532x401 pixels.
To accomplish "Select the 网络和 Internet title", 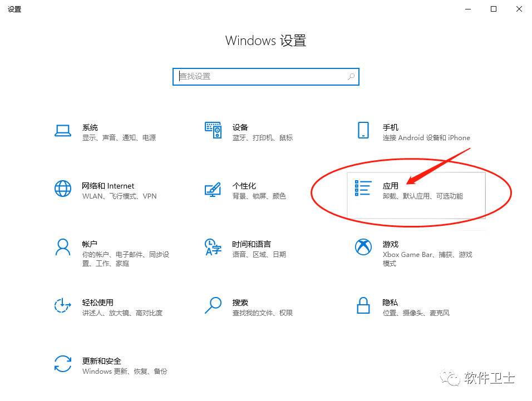I will [x=108, y=186].
